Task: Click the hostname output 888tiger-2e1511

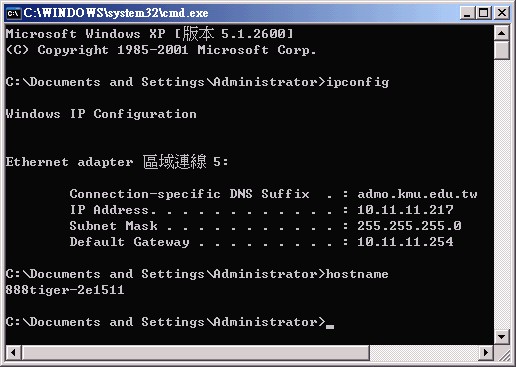Action: (x=65, y=290)
